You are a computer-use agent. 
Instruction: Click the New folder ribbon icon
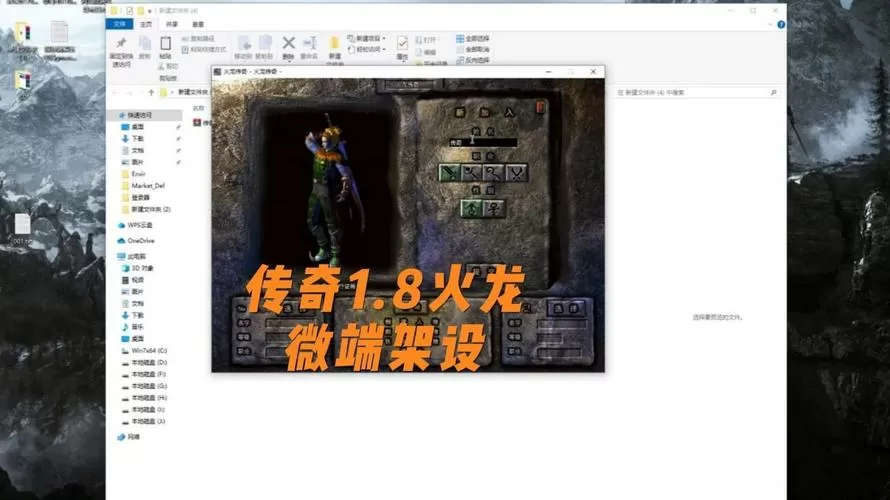coord(335,51)
